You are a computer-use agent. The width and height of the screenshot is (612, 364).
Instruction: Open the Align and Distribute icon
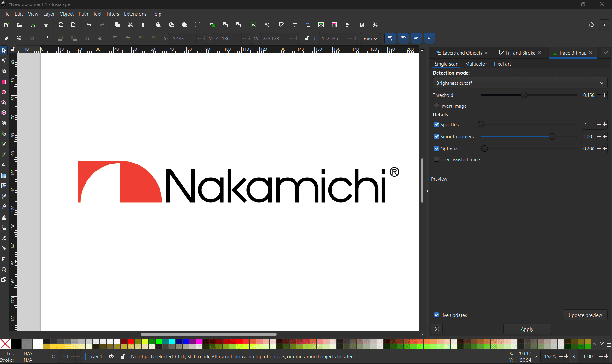pos(347,25)
